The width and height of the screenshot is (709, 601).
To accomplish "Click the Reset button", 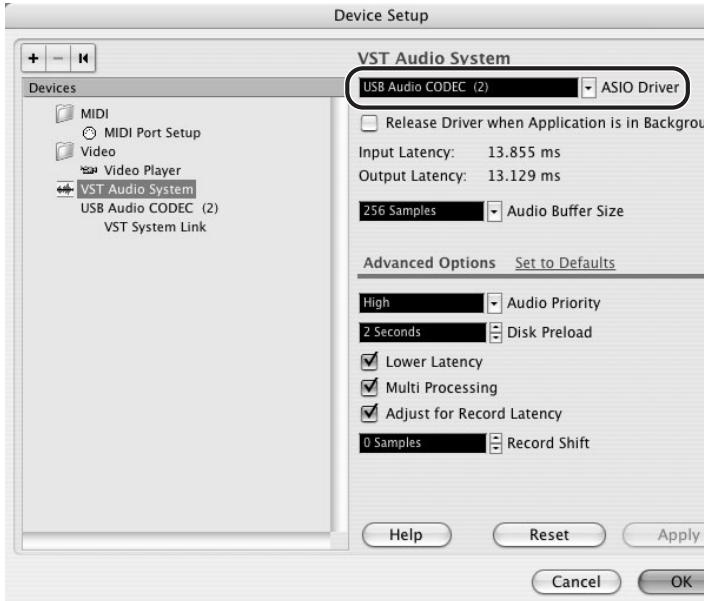I will (549, 535).
